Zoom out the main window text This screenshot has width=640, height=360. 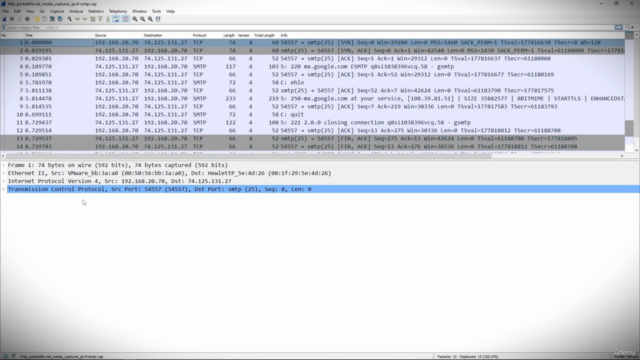[x=142, y=19]
